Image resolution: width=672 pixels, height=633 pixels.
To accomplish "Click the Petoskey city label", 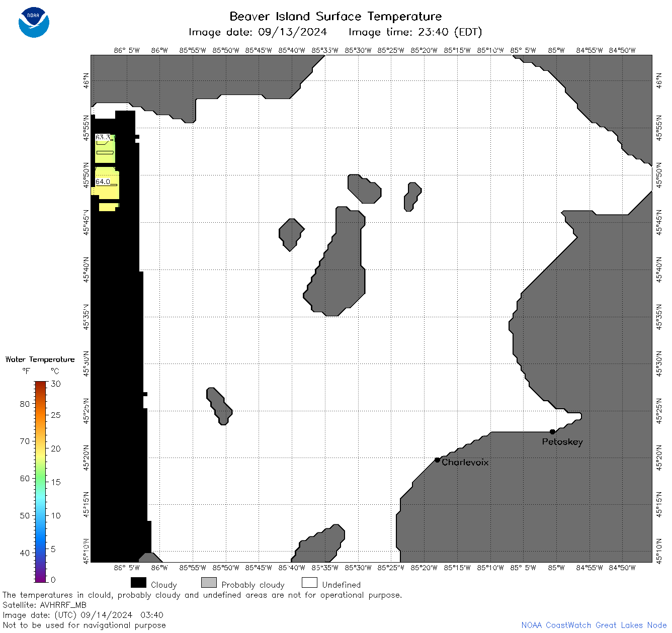I will [562, 442].
